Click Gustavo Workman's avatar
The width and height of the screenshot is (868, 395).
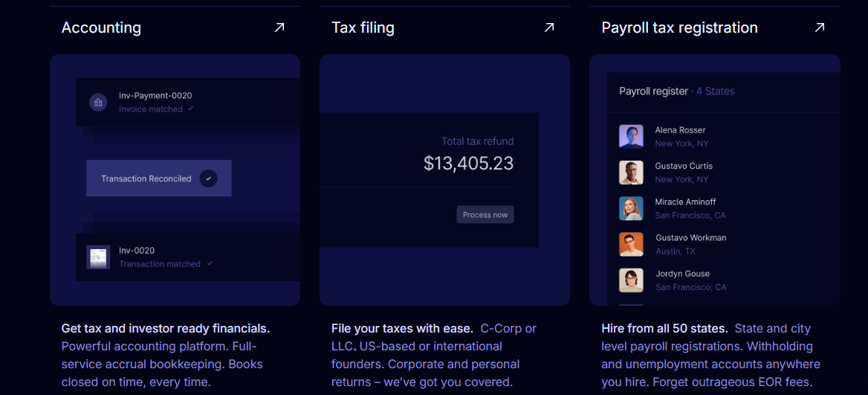631,244
